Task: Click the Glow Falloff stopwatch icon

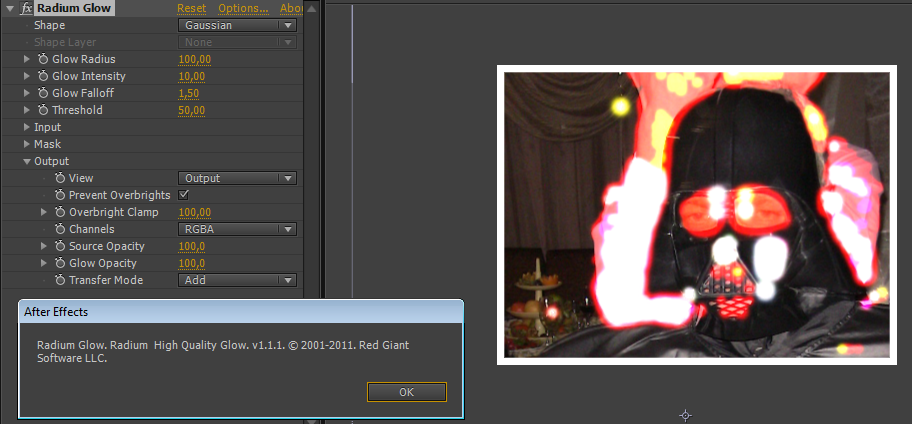Action: (43, 93)
